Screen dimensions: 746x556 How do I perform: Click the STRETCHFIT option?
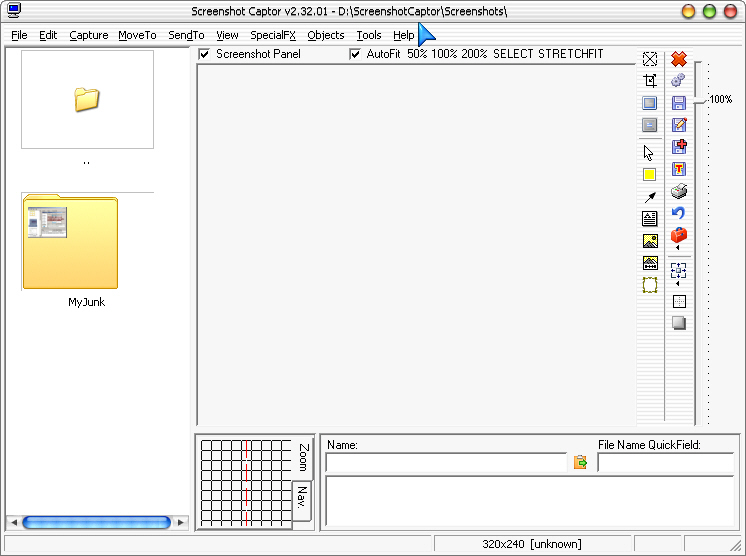pyautogui.click(x=570, y=54)
